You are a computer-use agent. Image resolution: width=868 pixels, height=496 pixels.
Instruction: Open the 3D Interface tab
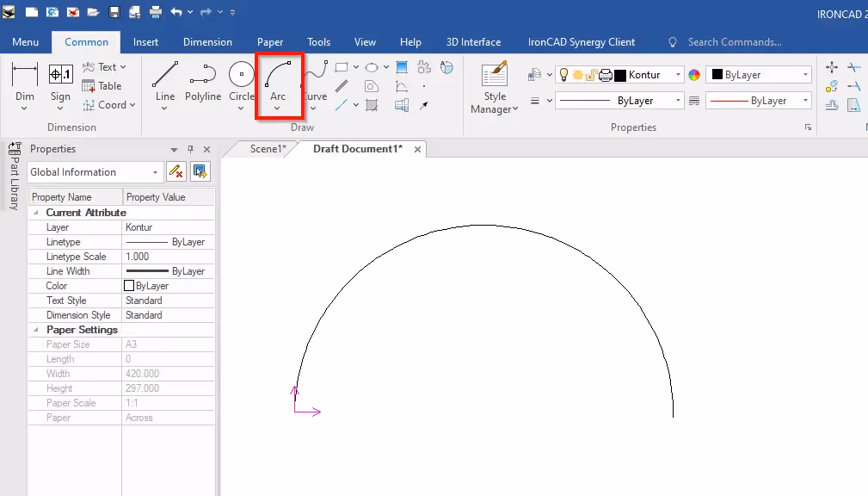point(473,42)
